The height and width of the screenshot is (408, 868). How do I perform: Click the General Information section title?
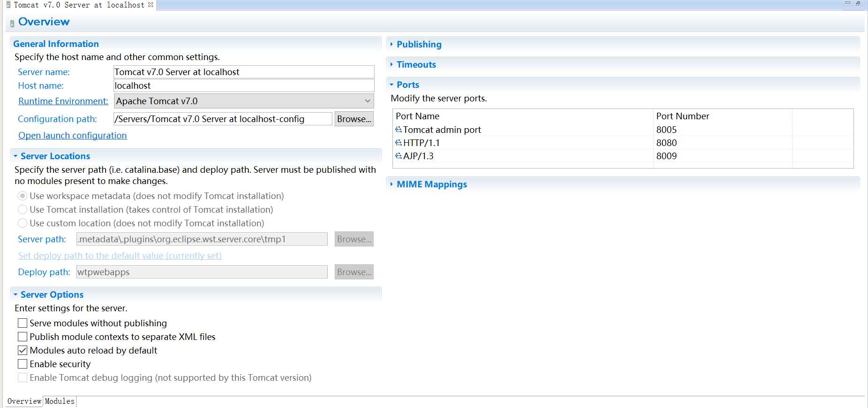coord(56,44)
